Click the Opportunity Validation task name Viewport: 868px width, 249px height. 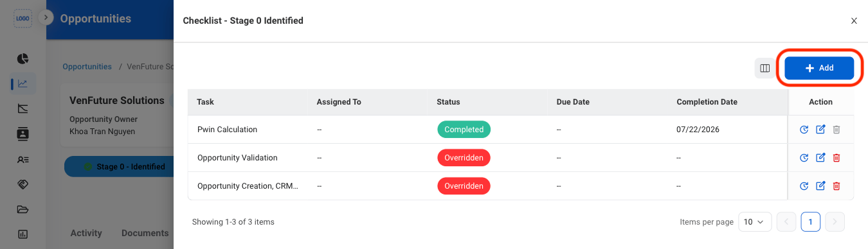tap(237, 158)
